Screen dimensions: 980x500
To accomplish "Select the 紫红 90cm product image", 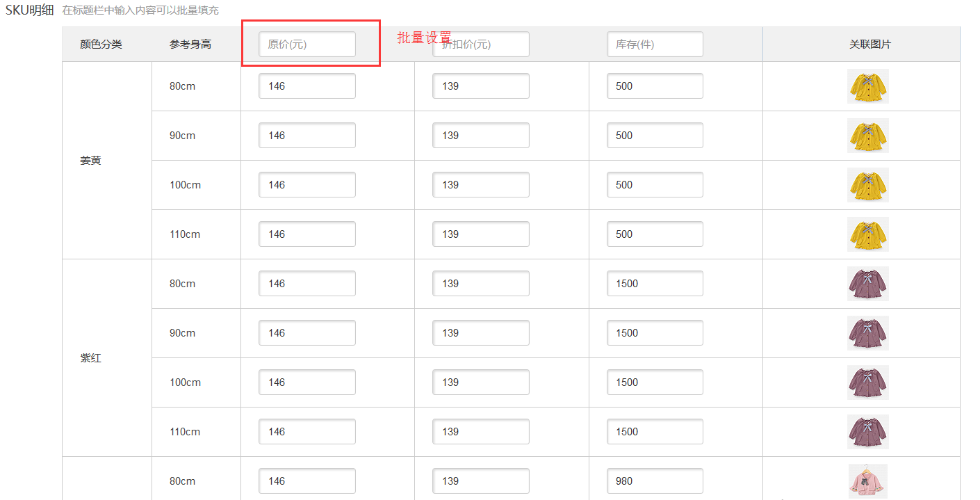I will pyautogui.click(x=867, y=333).
